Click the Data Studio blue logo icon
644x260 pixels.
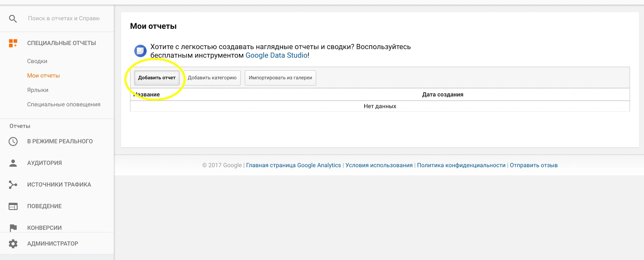(140, 51)
